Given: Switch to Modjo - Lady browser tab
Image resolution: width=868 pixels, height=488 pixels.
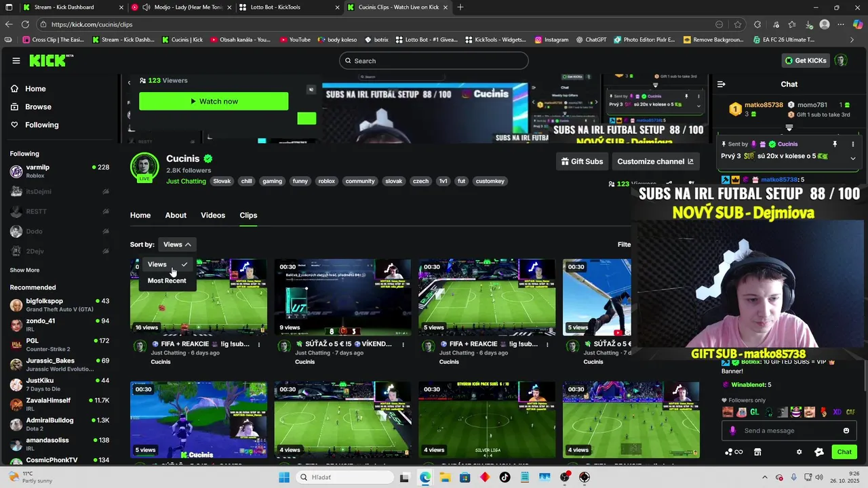Looking at the screenshot, I should point(181,7).
